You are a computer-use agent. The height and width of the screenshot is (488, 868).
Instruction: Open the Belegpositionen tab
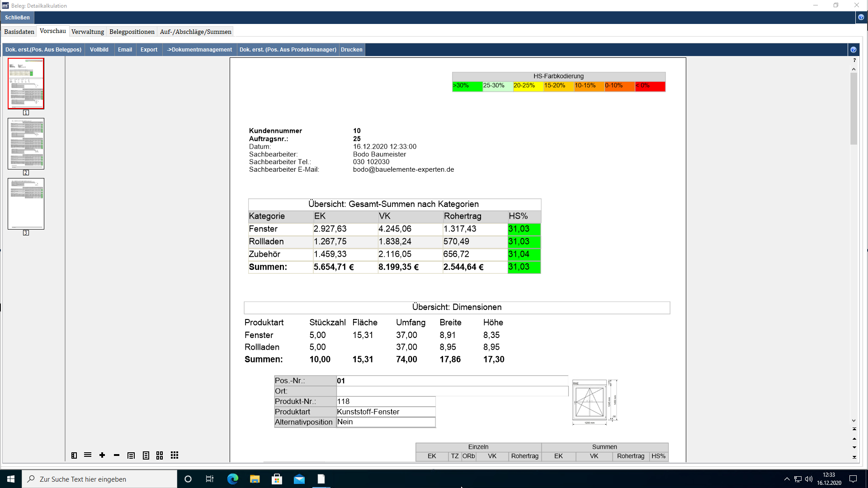(x=132, y=32)
